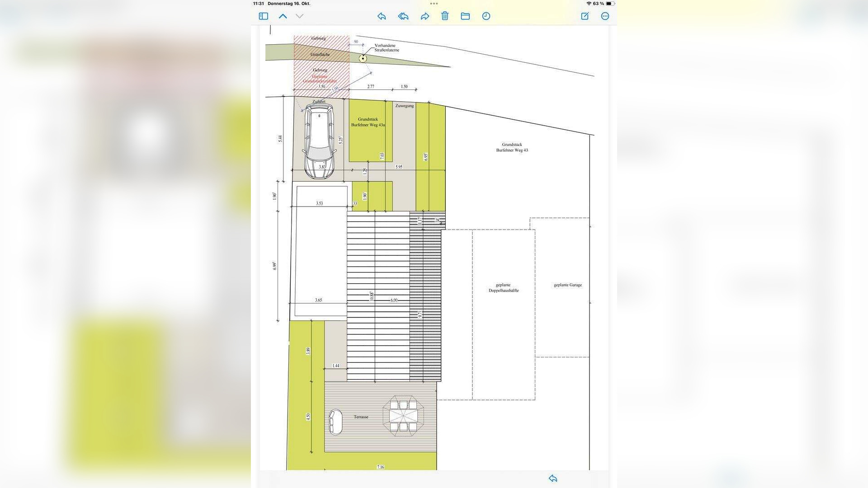Tap the Wi-Fi status icon

tap(589, 4)
